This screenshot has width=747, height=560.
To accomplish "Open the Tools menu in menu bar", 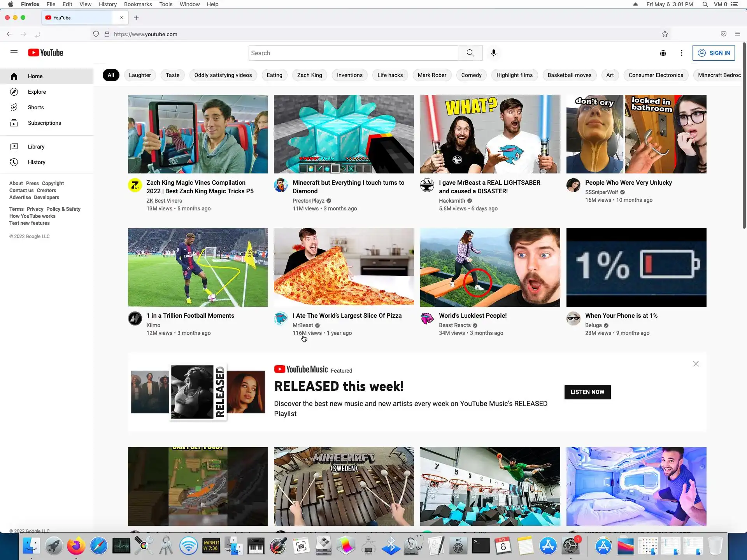I will pyautogui.click(x=166, y=4).
